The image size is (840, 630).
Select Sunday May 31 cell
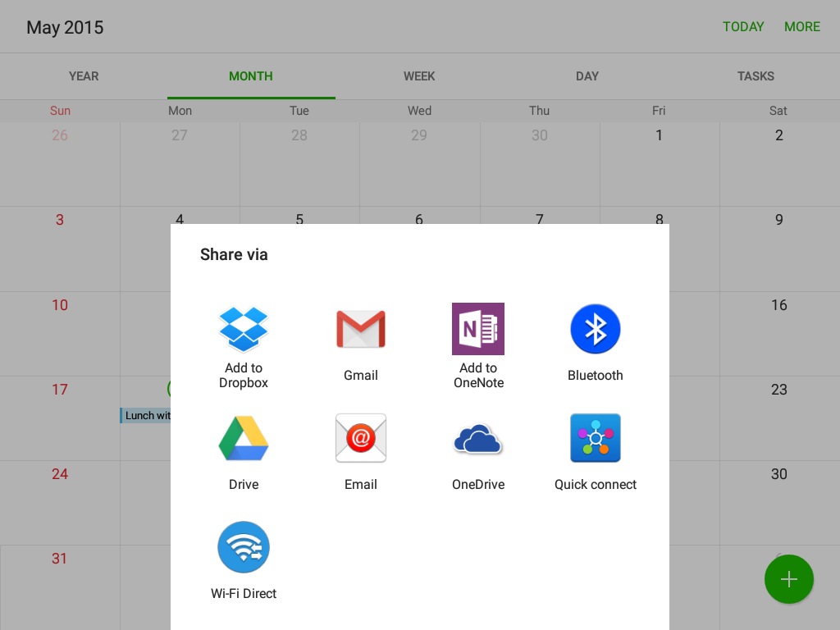pos(59,587)
